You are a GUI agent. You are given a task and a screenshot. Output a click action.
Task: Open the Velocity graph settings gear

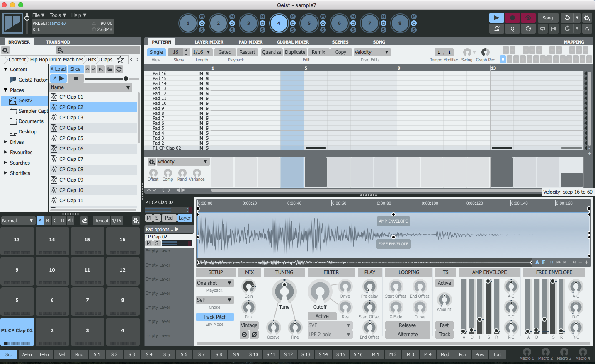click(x=152, y=162)
